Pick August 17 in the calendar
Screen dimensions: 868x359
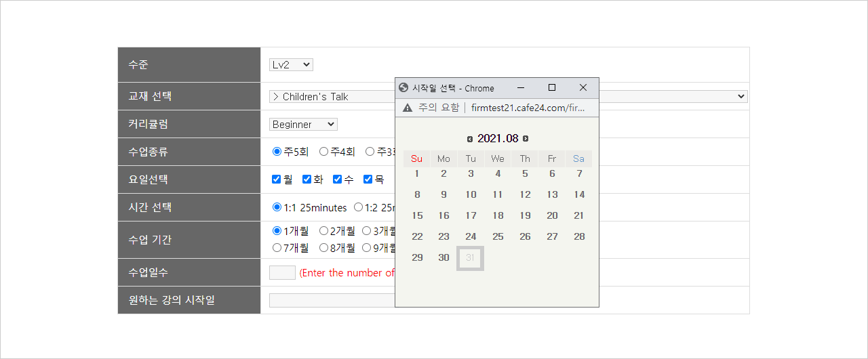tap(471, 216)
